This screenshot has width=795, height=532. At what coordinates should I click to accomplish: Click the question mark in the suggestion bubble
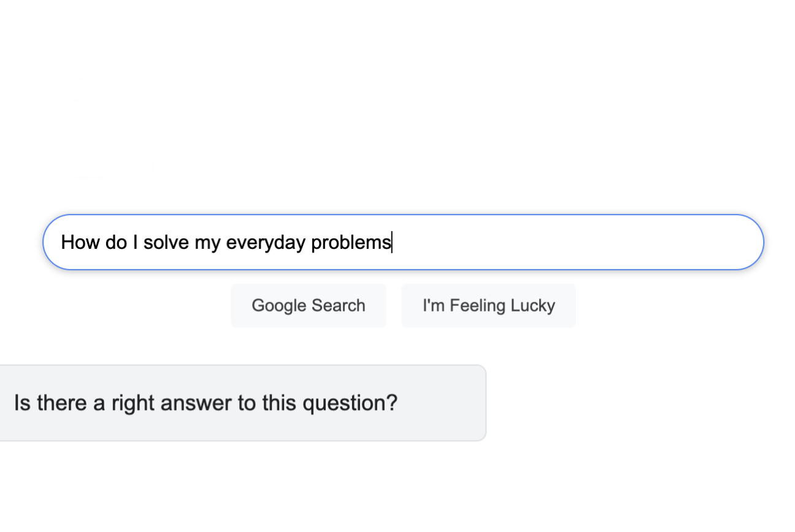[393, 403]
